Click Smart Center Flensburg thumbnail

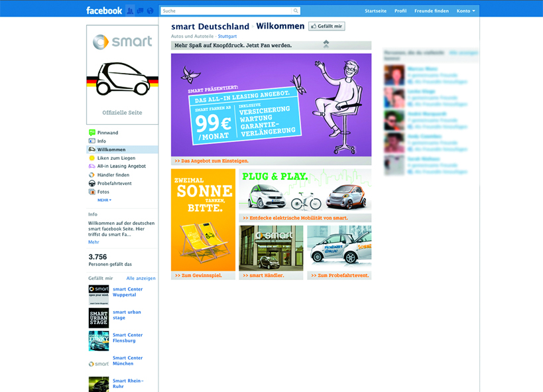pyautogui.click(x=99, y=341)
